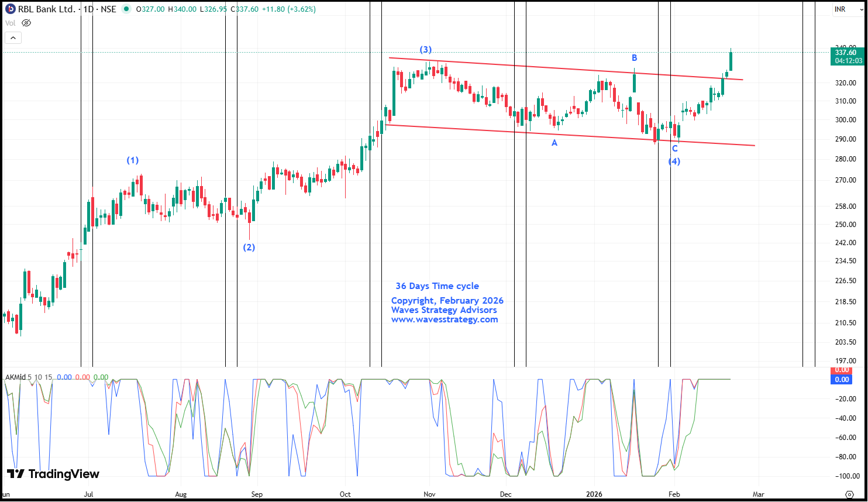Select the Vol legend label

[11, 23]
